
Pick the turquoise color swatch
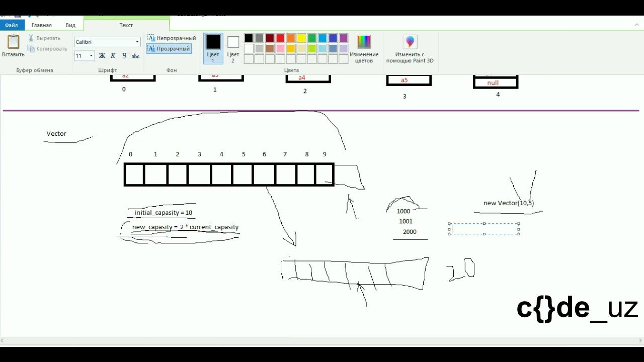[323, 38]
